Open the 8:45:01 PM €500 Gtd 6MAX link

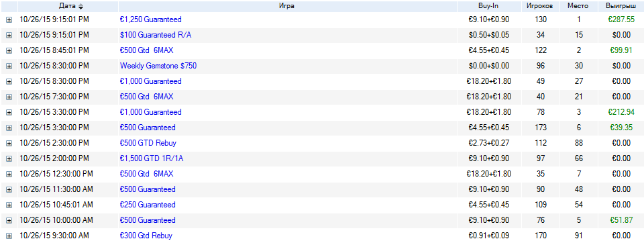[147, 50]
